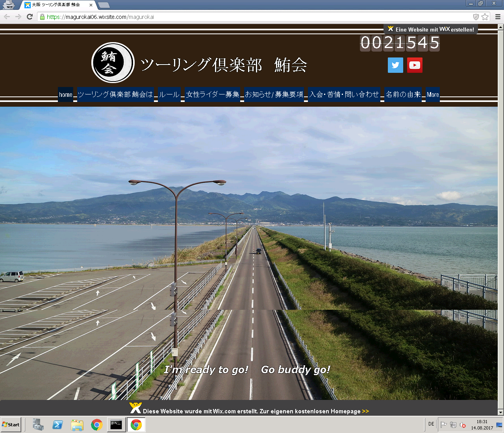Open the 名前の由来 menu item

(x=403, y=94)
